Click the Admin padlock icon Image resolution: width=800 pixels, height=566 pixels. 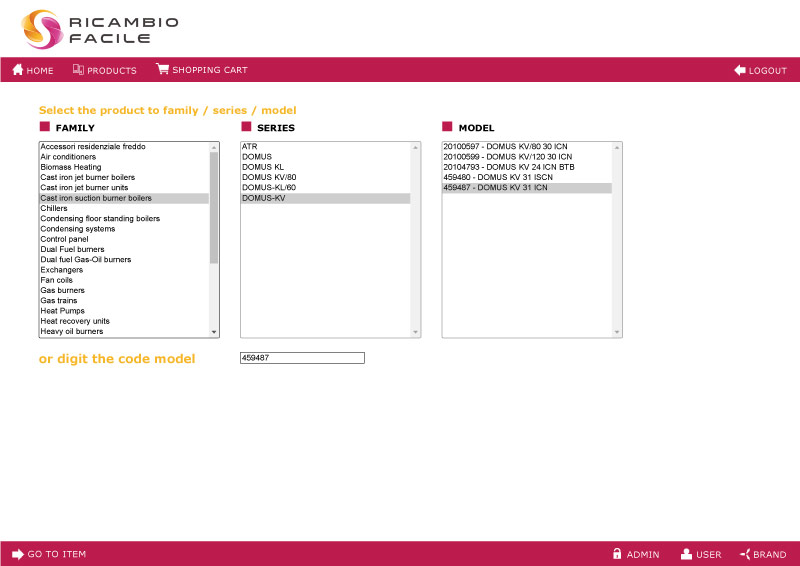point(617,554)
